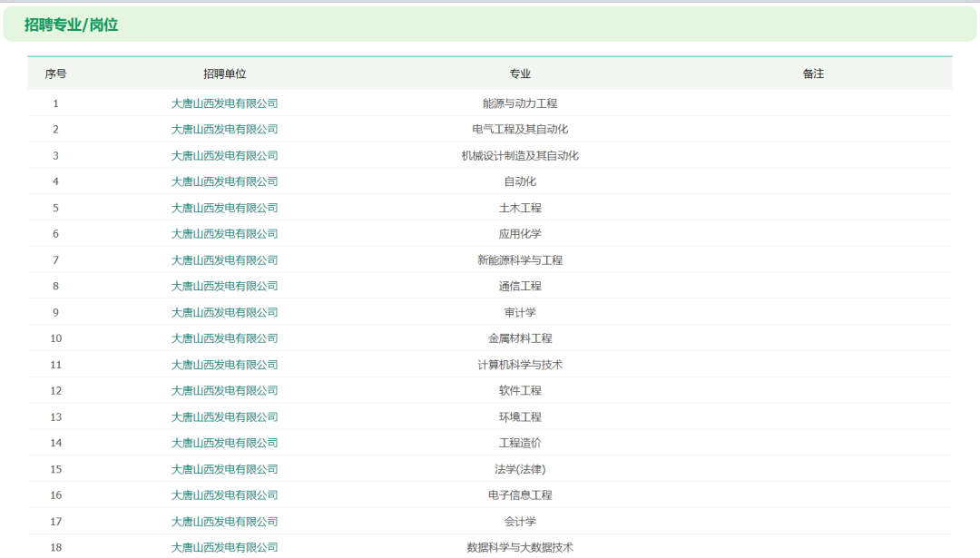Select the 数据科学与大数据技术 major cell
980x558 pixels.
coord(520,547)
